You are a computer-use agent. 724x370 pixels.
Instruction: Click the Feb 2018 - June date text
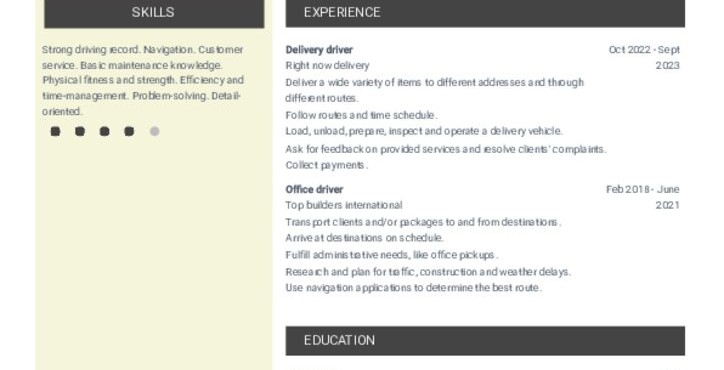point(642,189)
